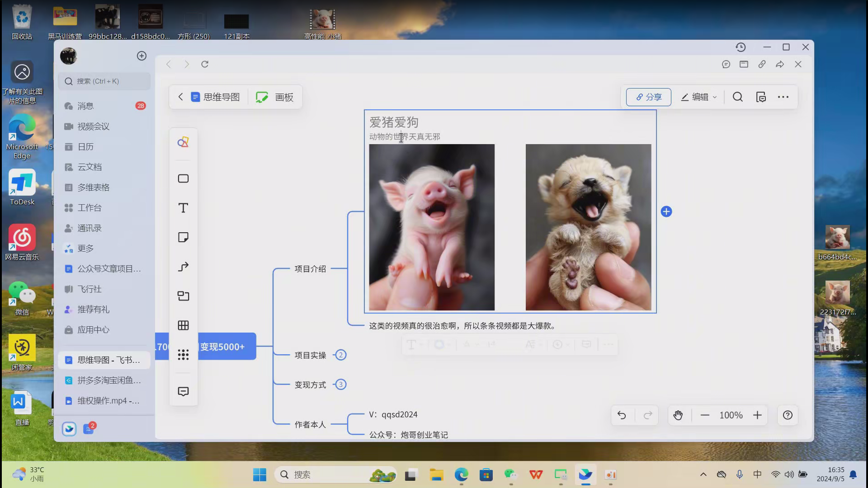The width and height of the screenshot is (868, 488).
Task: Click the sidebar search field
Action: (104, 81)
